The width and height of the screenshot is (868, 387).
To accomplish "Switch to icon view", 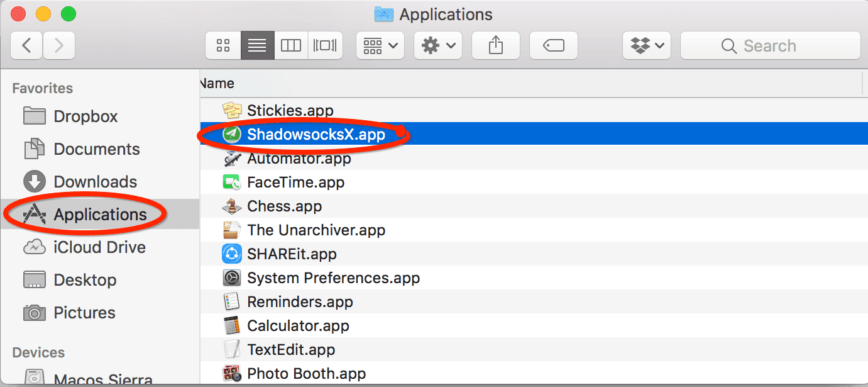I will click(222, 45).
